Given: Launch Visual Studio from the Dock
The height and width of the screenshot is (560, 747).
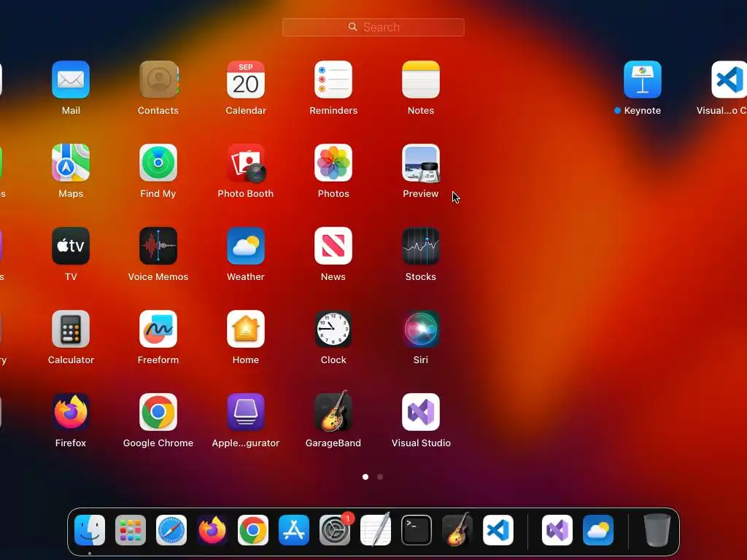Looking at the screenshot, I should click(x=557, y=530).
